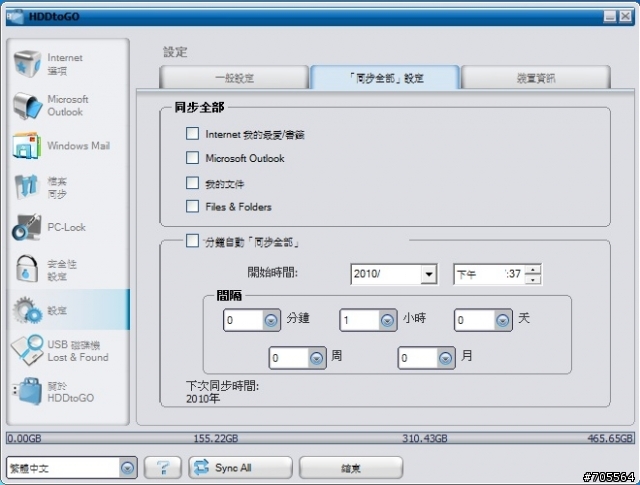This screenshot has width=640, height=485.
Task: Switch to the General settings (一般設定) tab
Action: [234, 78]
